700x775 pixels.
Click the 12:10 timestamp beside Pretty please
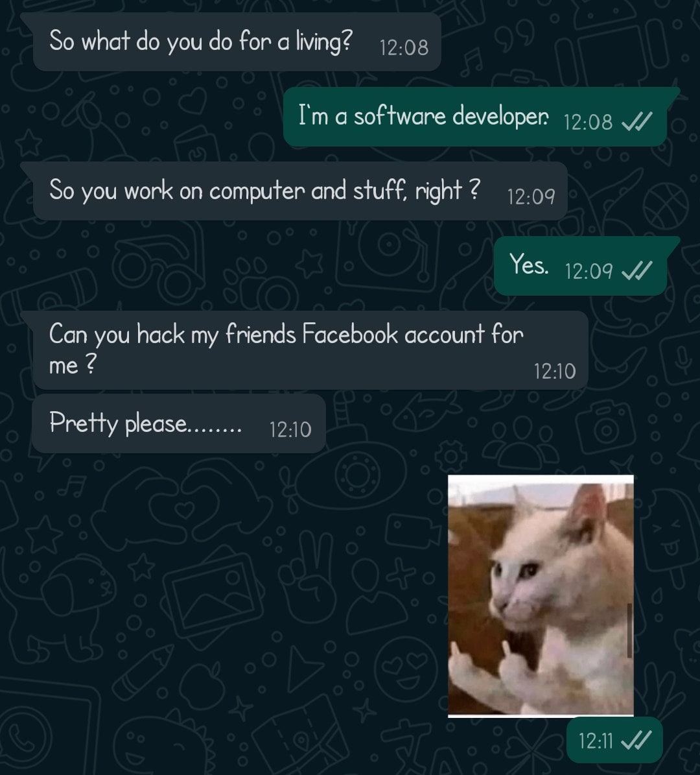(290, 430)
